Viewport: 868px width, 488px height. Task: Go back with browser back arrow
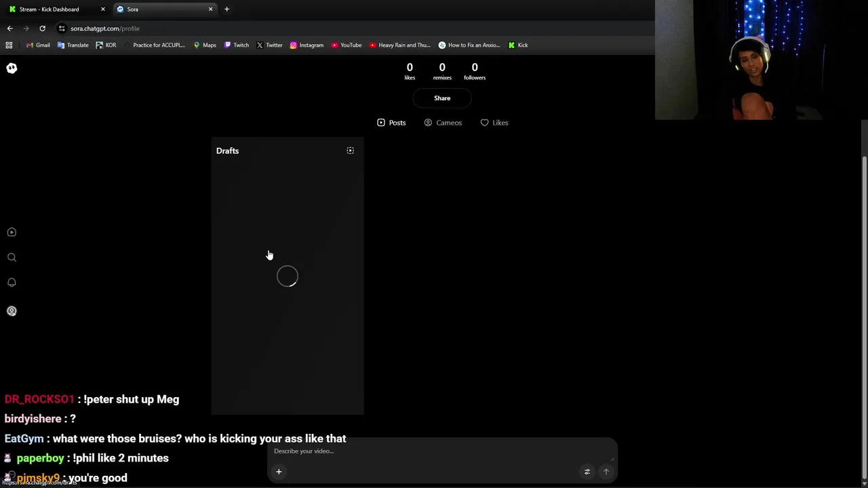click(9, 28)
